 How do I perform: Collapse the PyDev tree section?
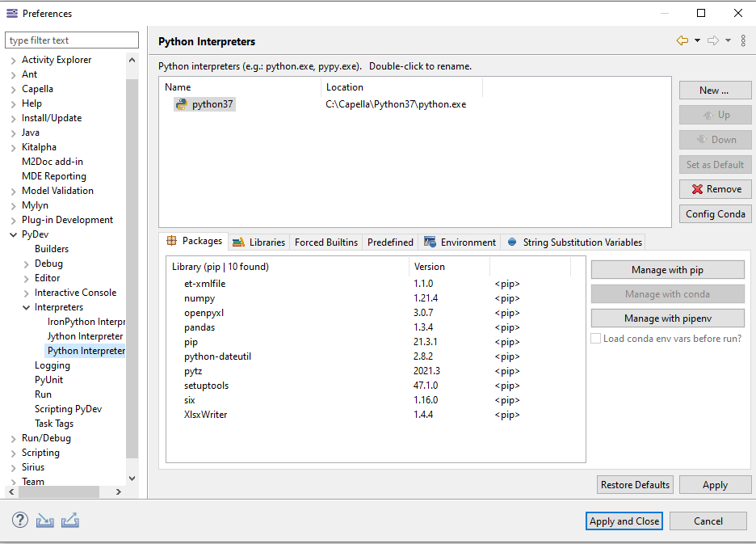12,234
